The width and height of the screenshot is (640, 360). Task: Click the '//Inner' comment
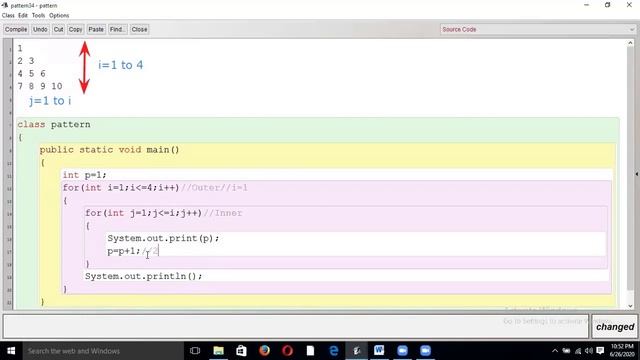pyautogui.click(x=223, y=213)
